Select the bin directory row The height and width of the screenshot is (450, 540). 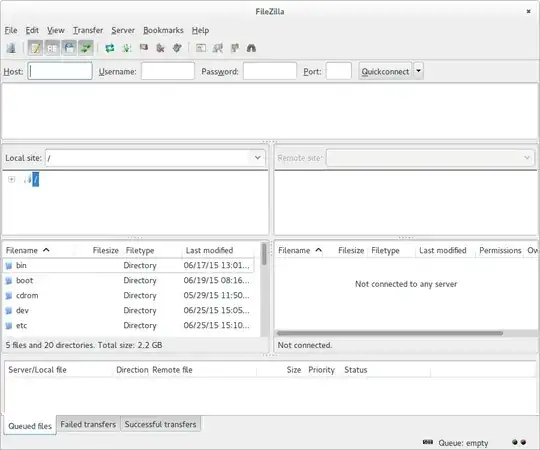pyautogui.click(x=129, y=265)
